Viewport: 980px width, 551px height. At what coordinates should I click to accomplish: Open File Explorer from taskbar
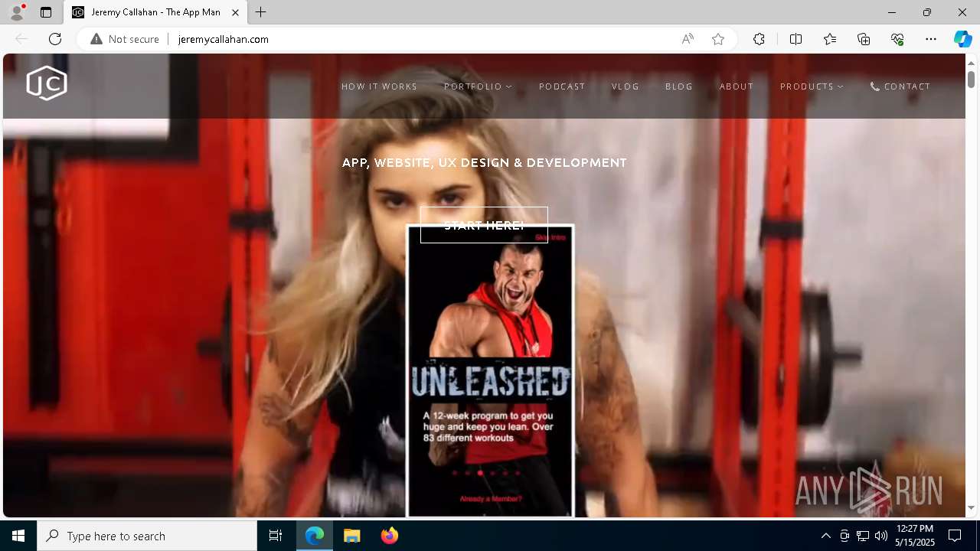pyautogui.click(x=352, y=536)
